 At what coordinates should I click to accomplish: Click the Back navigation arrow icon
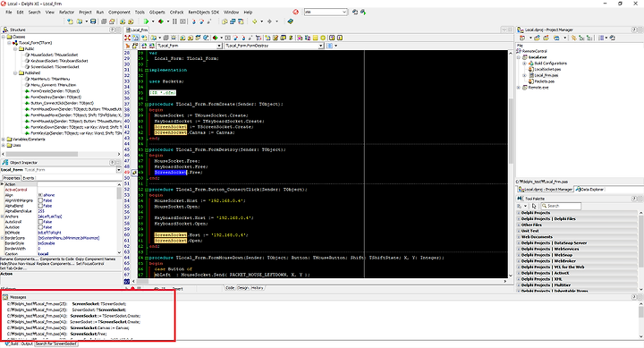(x=255, y=21)
